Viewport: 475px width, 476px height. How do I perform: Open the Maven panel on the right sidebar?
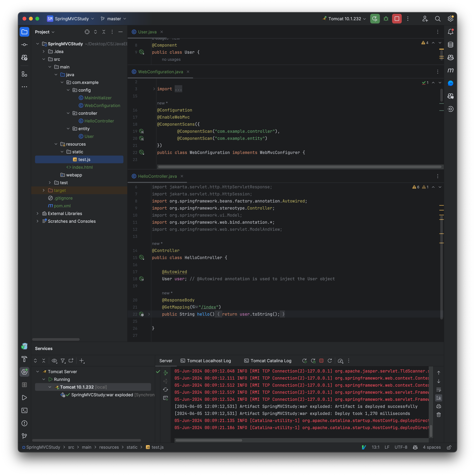[451, 70]
